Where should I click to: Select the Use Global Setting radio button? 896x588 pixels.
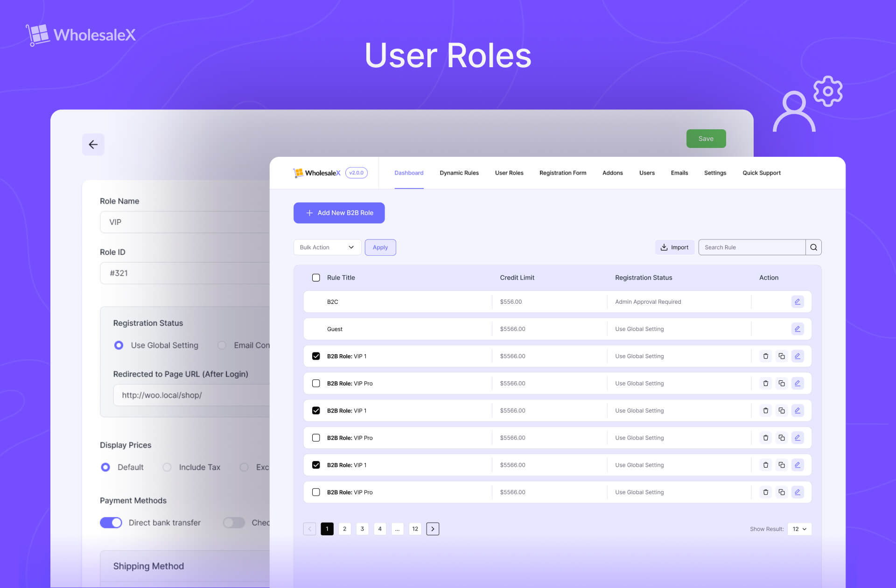click(119, 344)
